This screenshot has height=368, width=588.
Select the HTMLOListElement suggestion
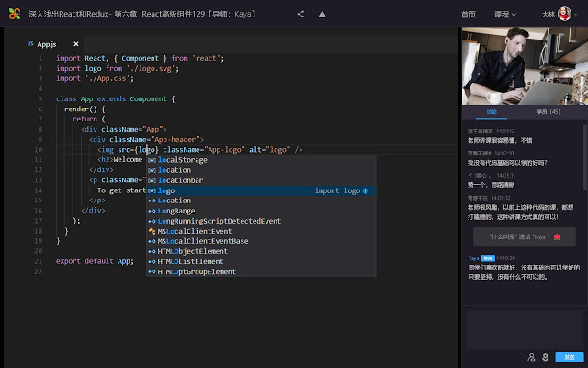261,261
